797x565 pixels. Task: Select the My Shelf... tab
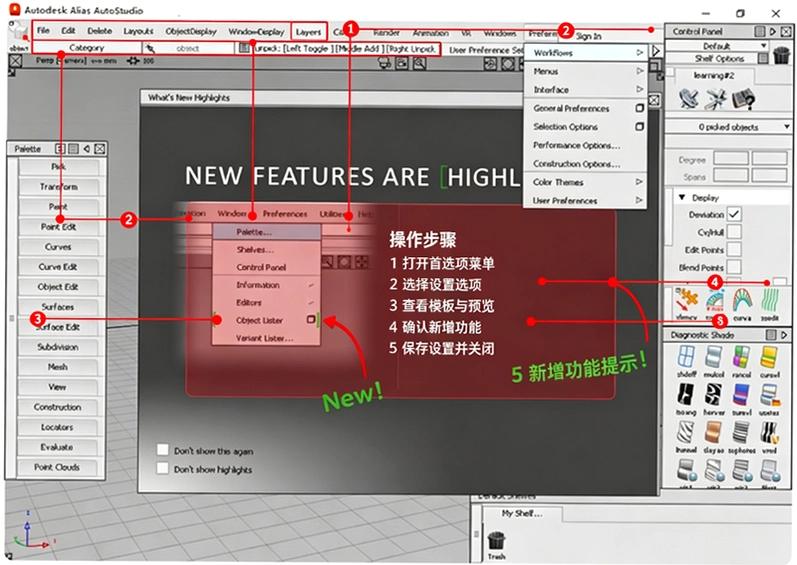(x=522, y=514)
